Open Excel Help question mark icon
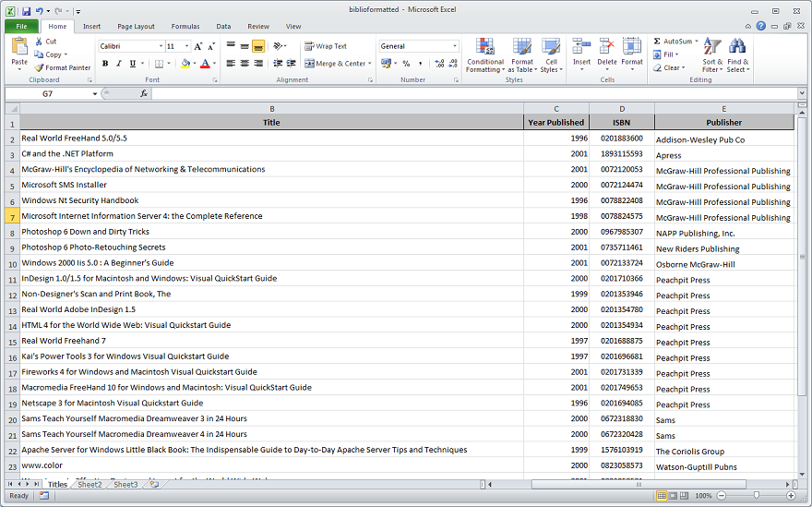Viewport: 812px width, 507px height. click(760, 26)
